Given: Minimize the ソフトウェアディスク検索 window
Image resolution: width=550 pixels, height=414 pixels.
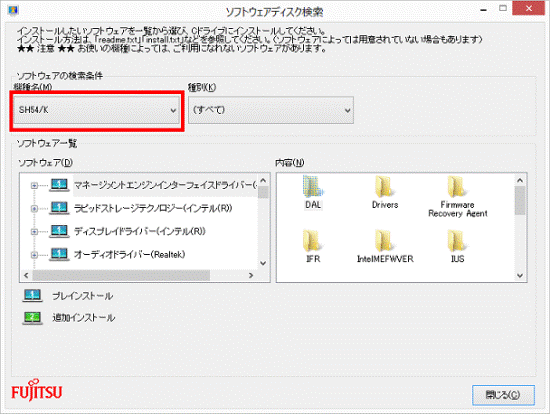Looking at the screenshot, I should click(x=484, y=10).
